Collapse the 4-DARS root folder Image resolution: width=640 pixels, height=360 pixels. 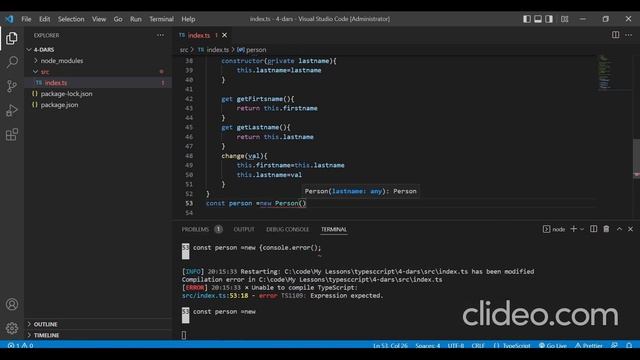pos(98,49)
